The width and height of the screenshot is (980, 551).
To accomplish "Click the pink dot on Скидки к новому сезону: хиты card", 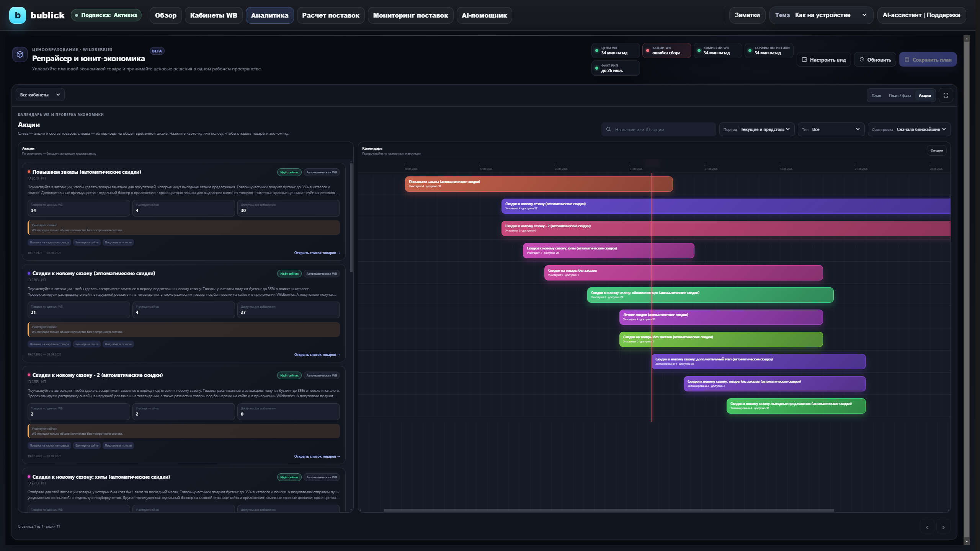I will coord(29,477).
